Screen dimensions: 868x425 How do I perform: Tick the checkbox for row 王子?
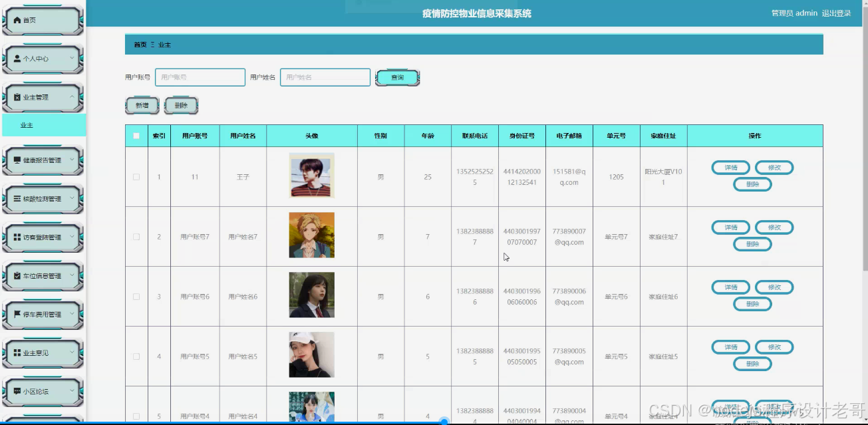(136, 177)
